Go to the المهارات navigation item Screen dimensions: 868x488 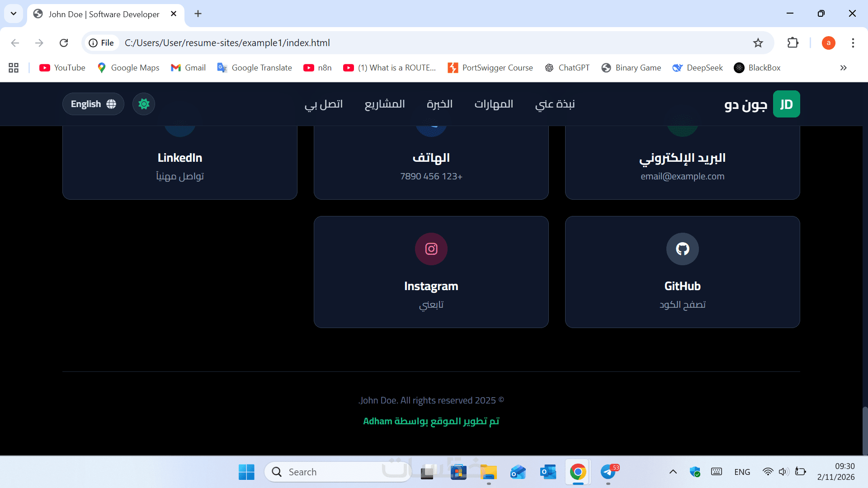[494, 104]
